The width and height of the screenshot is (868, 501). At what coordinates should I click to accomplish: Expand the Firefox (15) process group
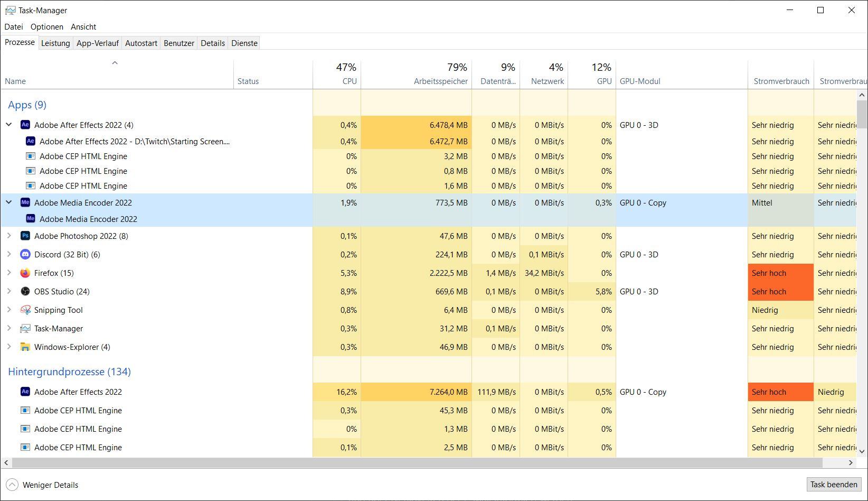pos(8,273)
